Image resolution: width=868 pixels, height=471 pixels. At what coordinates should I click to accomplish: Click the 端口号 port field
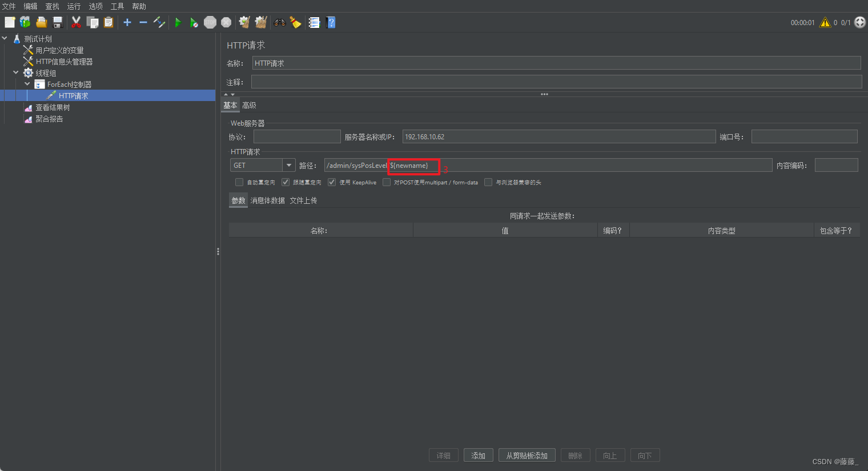pos(805,136)
